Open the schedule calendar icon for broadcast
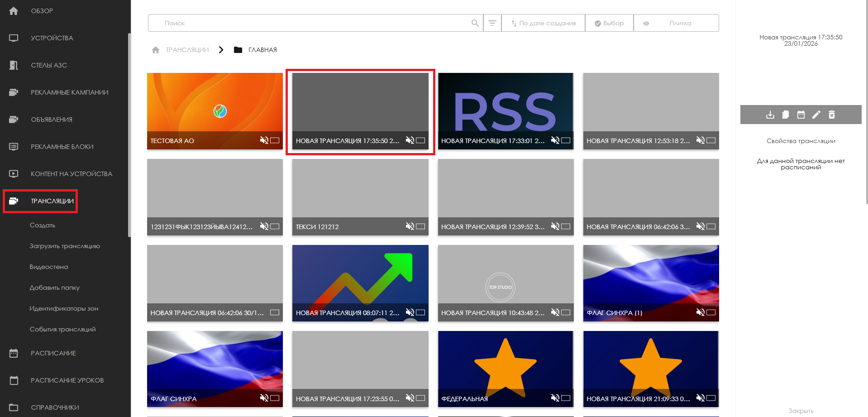 pyautogui.click(x=801, y=115)
